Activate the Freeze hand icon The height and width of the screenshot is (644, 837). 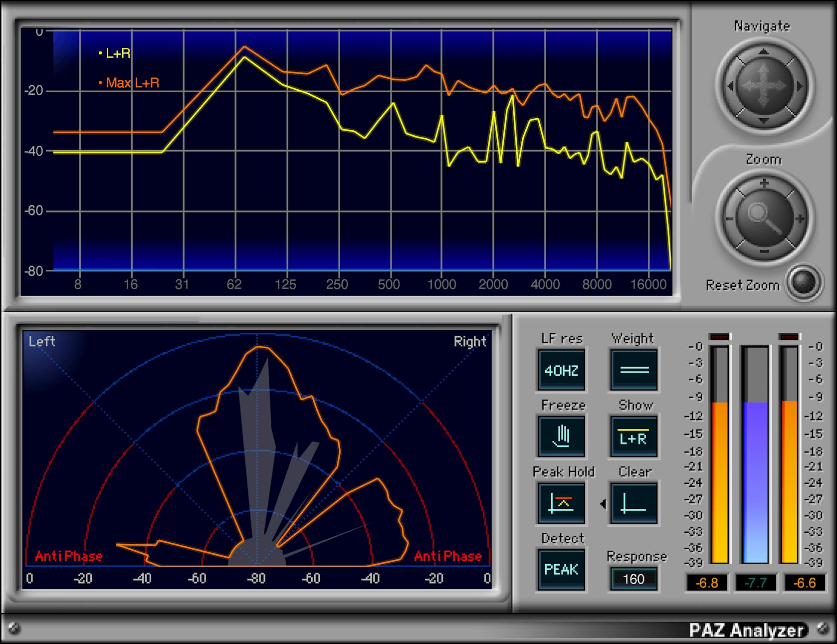point(561,436)
